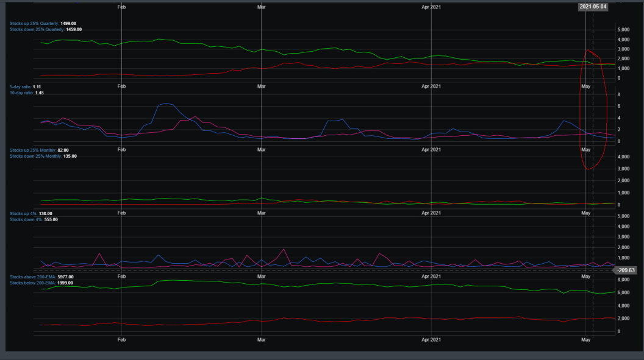Select the "10-day ratio" legend label
This screenshot has width=644, height=360.
[22, 93]
